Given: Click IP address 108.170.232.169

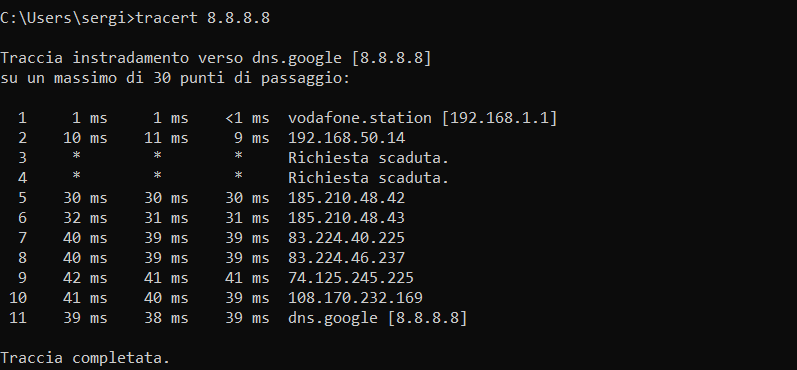Looking at the screenshot, I should click(x=355, y=298).
